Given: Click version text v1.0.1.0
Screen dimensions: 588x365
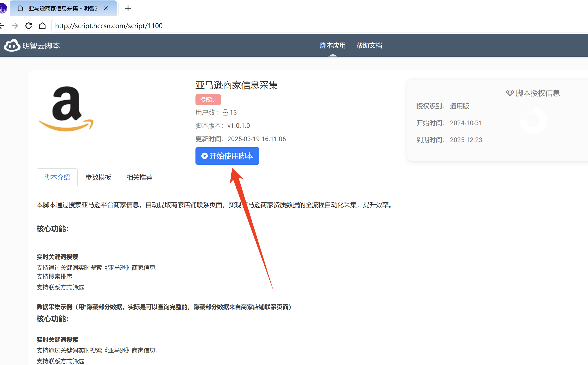Looking at the screenshot, I should click(x=239, y=126).
